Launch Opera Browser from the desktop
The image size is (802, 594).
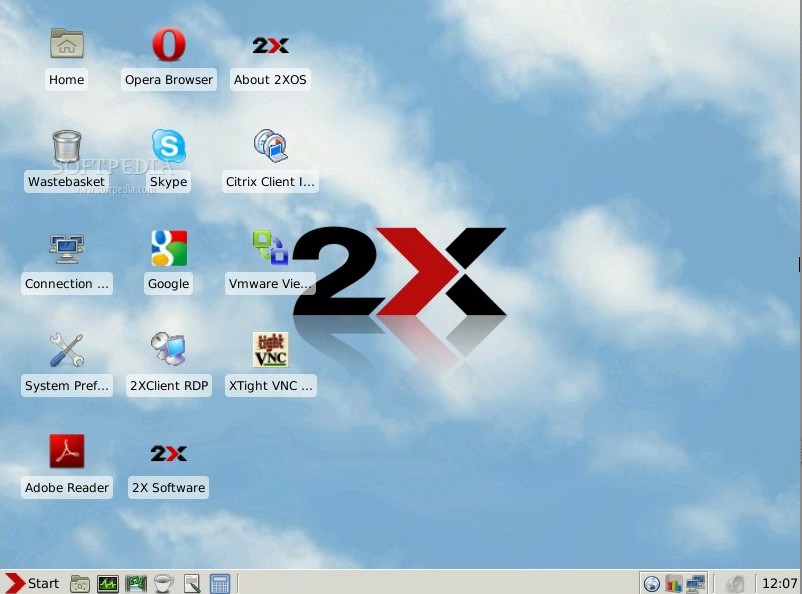coord(169,45)
